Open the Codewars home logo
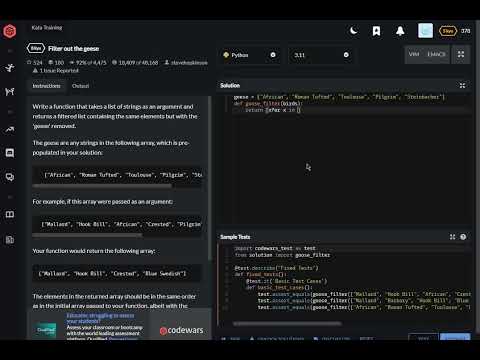 10,31
